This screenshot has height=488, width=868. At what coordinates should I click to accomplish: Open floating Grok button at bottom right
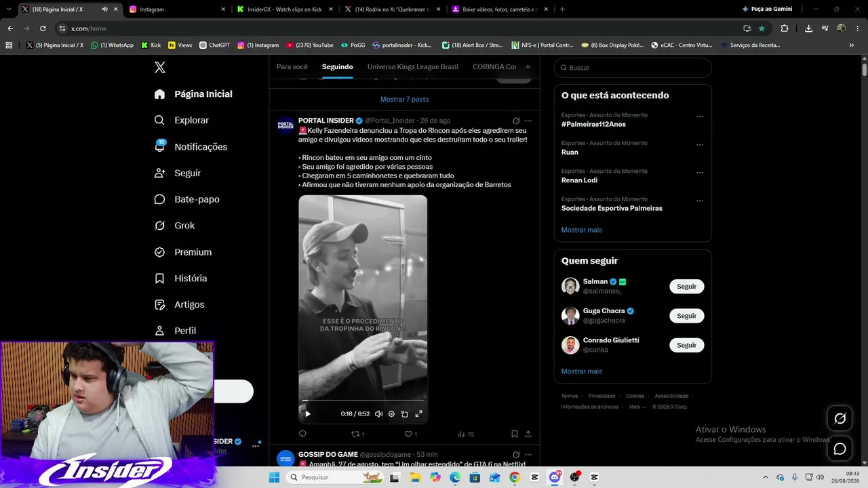pyautogui.click(x=840, y=419)
